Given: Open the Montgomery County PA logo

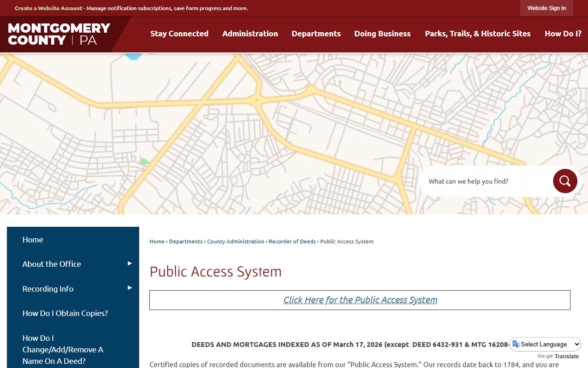Looking at the screenshot, I should tap(59, 34).
